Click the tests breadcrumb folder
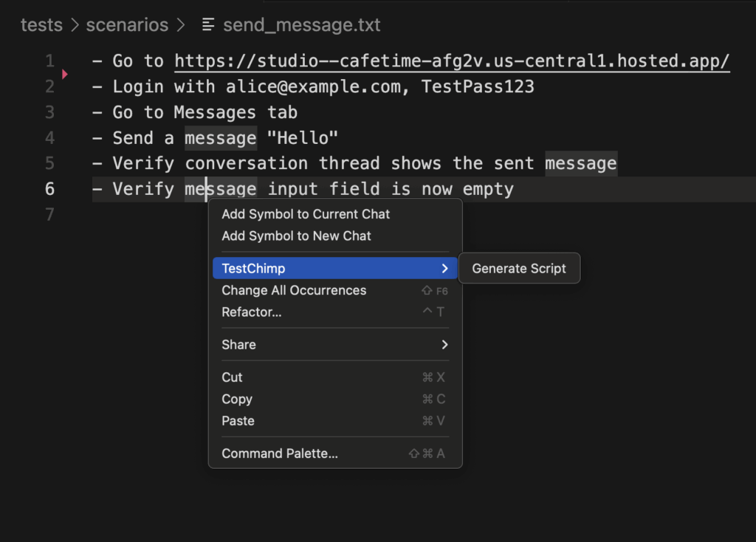The height and width of the screenshot is (542, 756). 41,25
